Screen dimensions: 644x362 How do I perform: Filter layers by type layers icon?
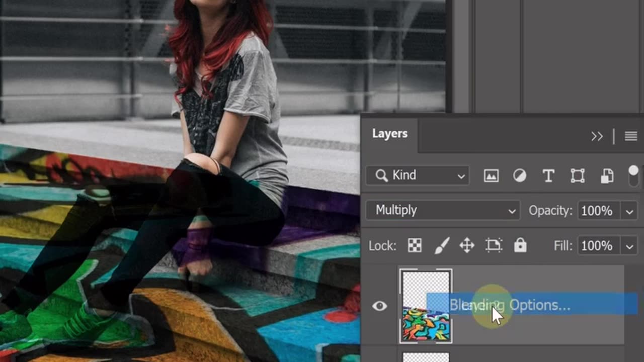pyautogui.click(x=548, y=175)
